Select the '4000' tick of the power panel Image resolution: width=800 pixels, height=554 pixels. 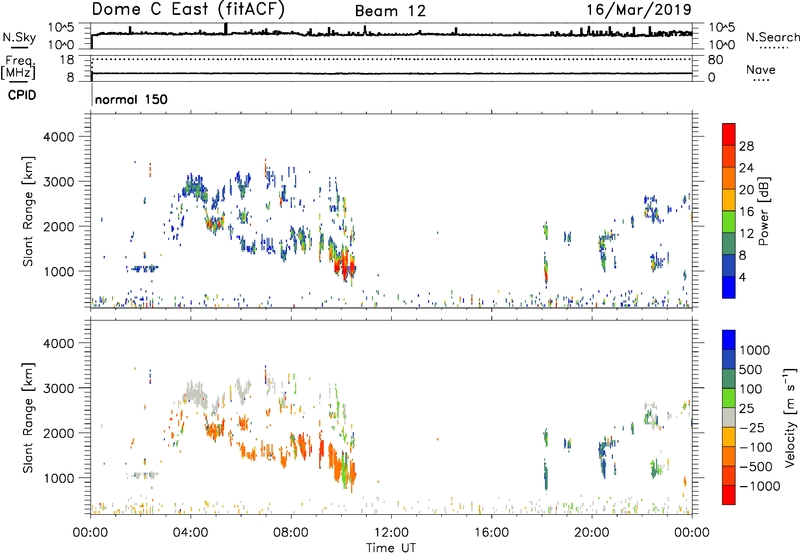58,137
